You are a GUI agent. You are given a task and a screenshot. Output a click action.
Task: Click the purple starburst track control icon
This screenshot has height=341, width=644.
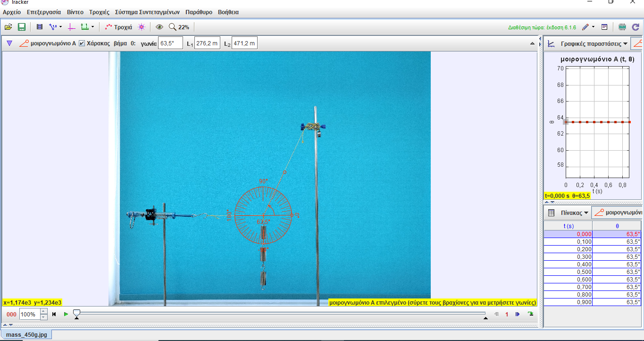(x=141, y=27)
